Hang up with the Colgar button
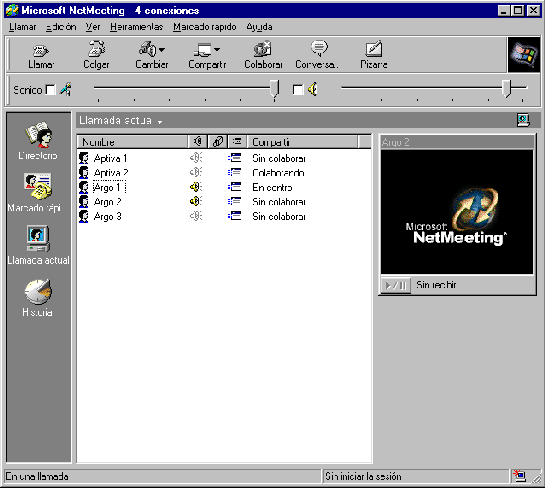Image resolution: width=545 pixels, height=488 pixels. click(x=96, y=56)
